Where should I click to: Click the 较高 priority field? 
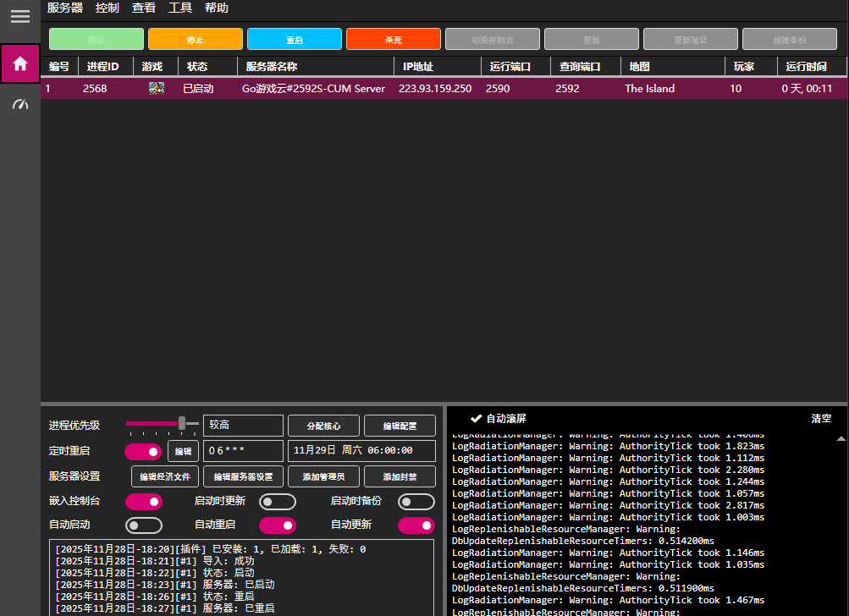[x=243, y=426]
